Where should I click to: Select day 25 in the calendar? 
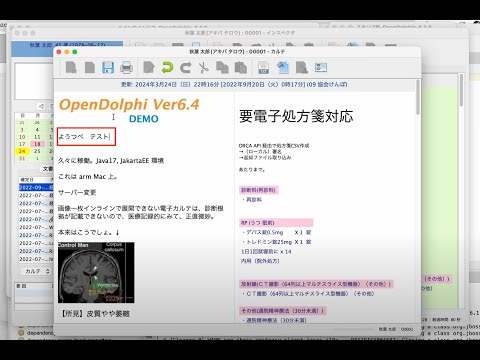pyautogui.click(x=37, y=151)
